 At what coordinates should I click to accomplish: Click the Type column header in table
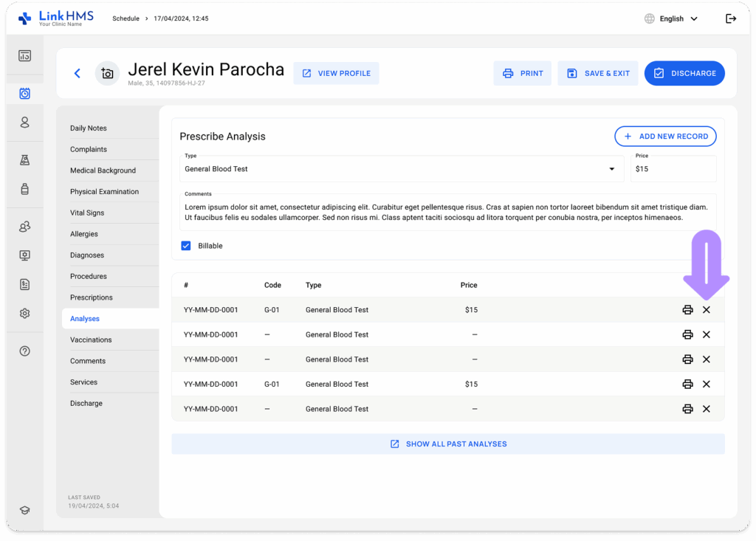click(x=313, y=285)
